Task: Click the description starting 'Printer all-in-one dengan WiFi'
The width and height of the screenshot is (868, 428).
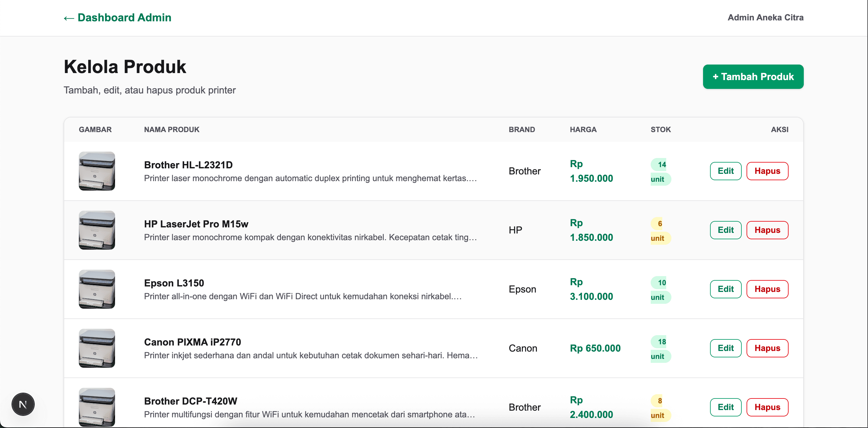Action: (303, 296)
